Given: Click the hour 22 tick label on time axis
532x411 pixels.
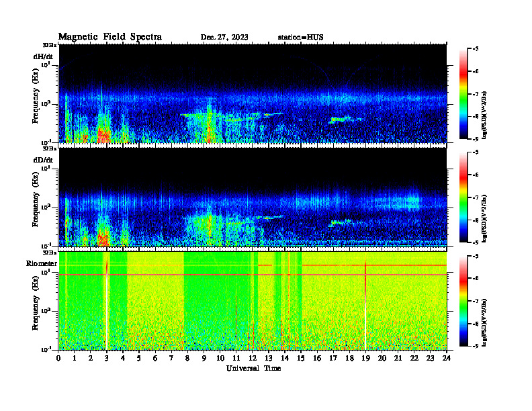Looking at the screenshot, I should pos(414,358).
